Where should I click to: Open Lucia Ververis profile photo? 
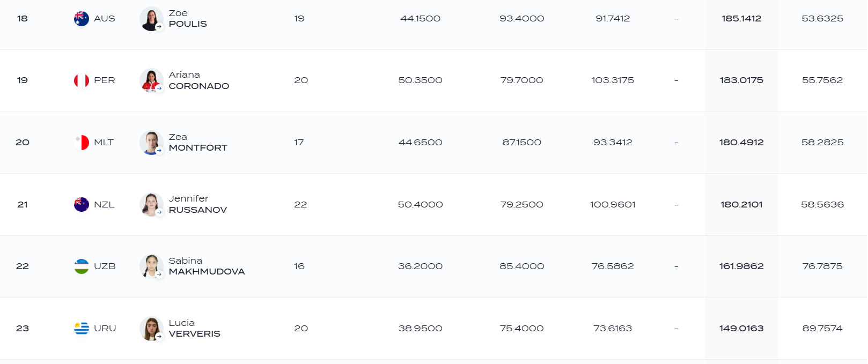(x=151, y=328)
